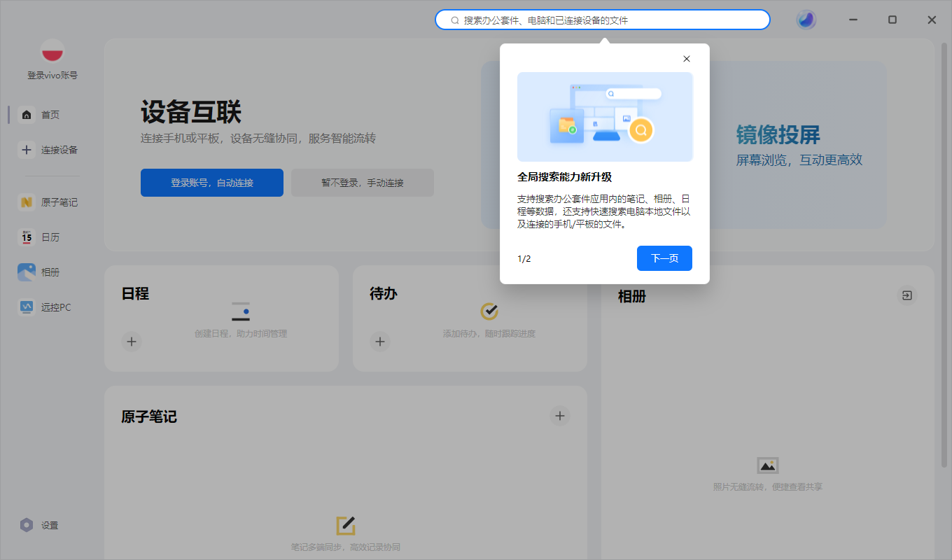Click the vivo account avatar icon

[x=52, y=51]
